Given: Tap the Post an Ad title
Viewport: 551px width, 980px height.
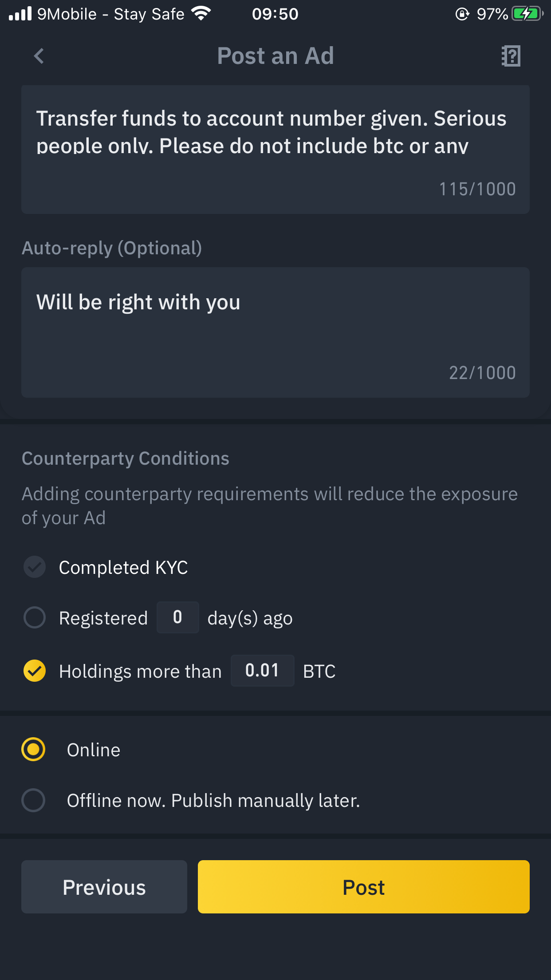Looking at the screenshot, I should [275, 56].
